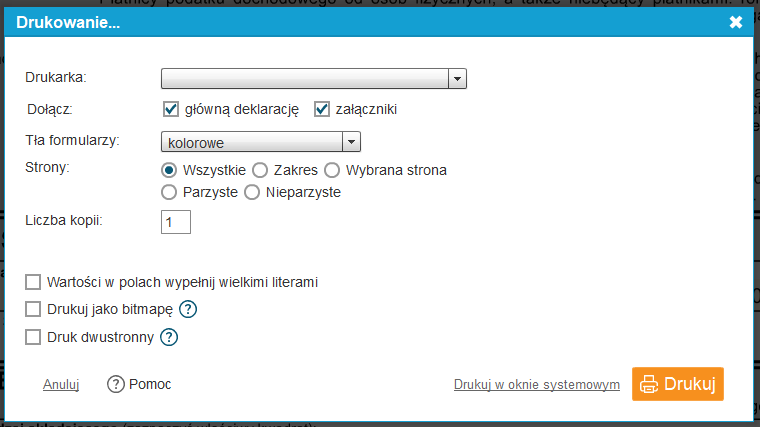Select the Wszystkie pages radio button
The width and height of the screenshot is (760, 427).
tap(170, 170)
